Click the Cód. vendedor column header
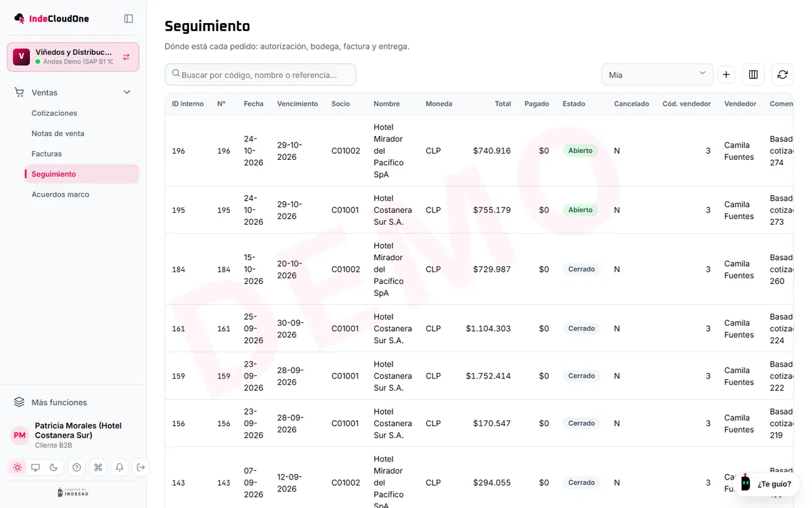This screenshot has width=812, height=508. tap(687, 104)
